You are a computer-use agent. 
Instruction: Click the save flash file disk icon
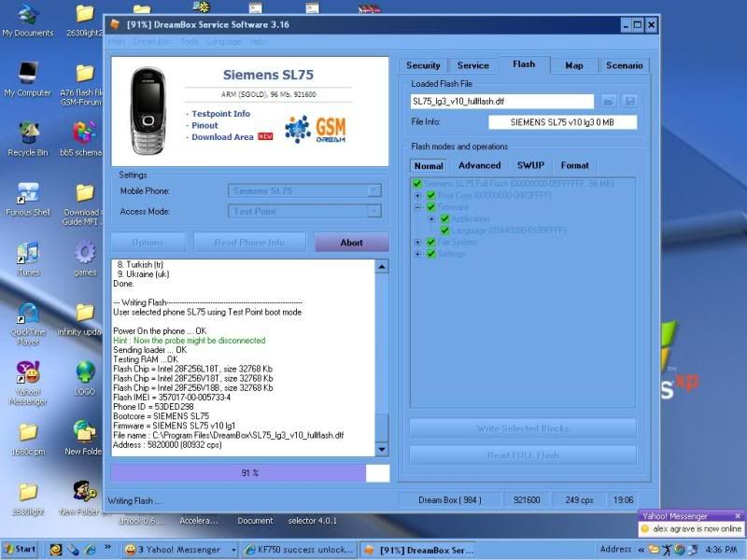(629, 101)
